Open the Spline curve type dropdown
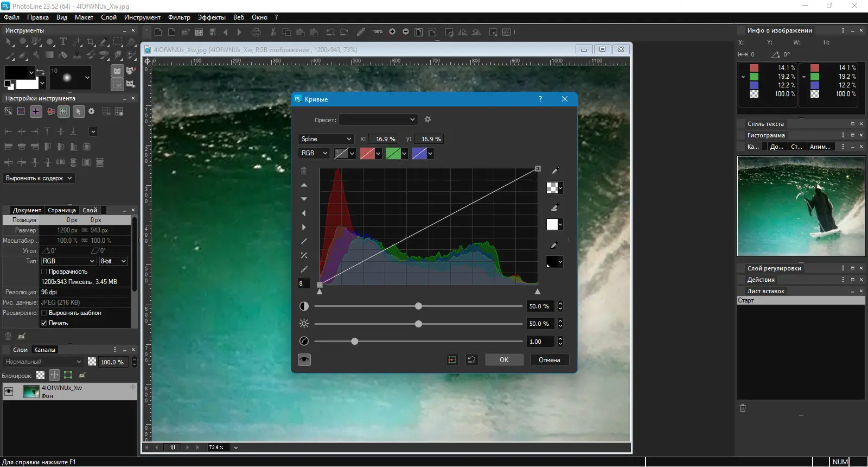The height and width of the screenshot is (467, 868). tap(326, 139)
